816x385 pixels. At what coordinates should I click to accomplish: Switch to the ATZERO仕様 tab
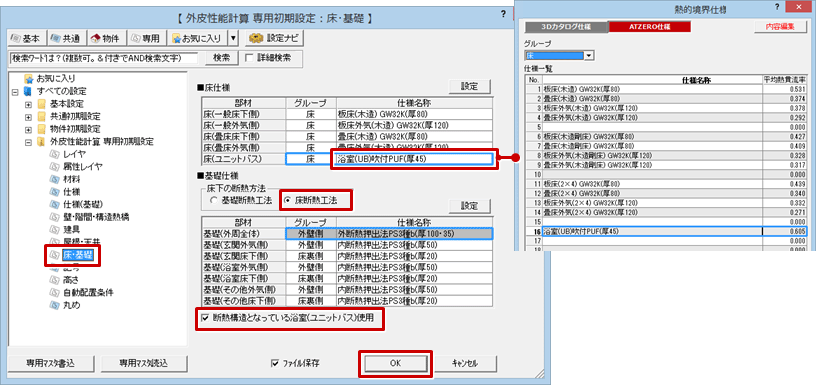pyautogui.click(x=649, y=27)
